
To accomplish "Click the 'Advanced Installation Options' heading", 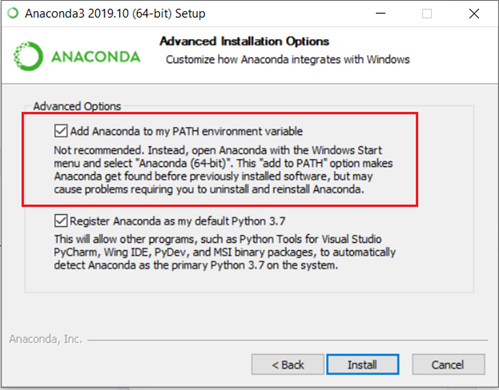I will coord(244,41).
